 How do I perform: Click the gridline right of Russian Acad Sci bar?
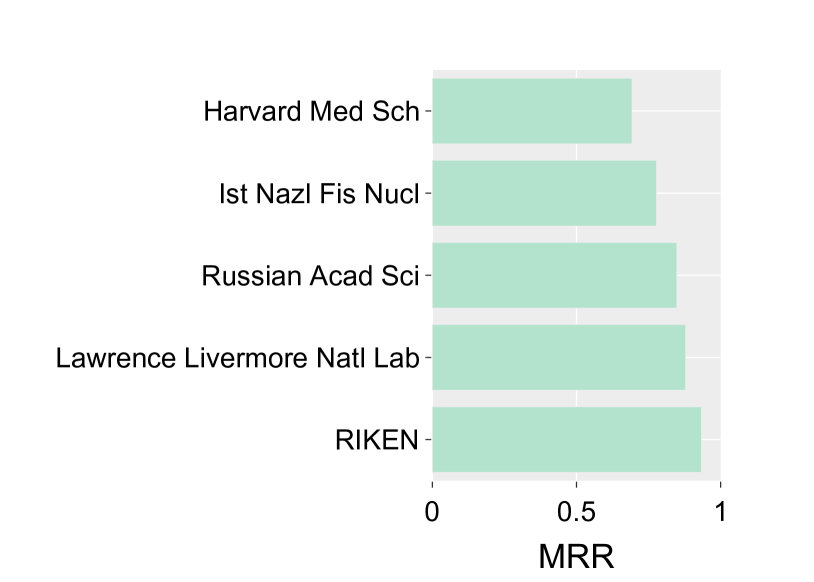[x=700, y=275]
